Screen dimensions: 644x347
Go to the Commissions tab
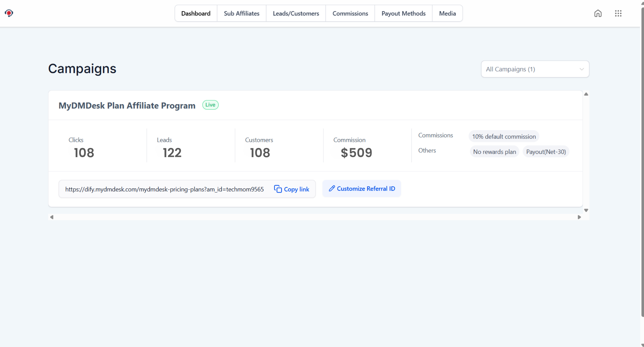click(350, 13)
